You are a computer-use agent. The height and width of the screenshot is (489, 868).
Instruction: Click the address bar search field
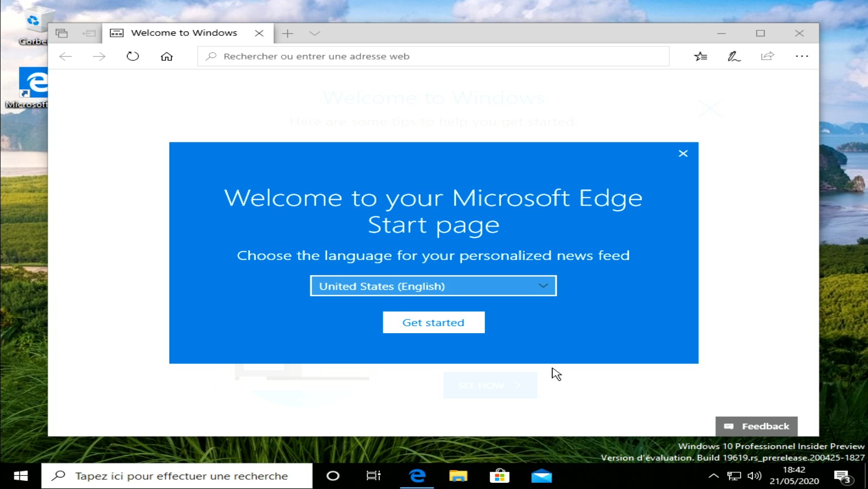click(x=433, y=56)
